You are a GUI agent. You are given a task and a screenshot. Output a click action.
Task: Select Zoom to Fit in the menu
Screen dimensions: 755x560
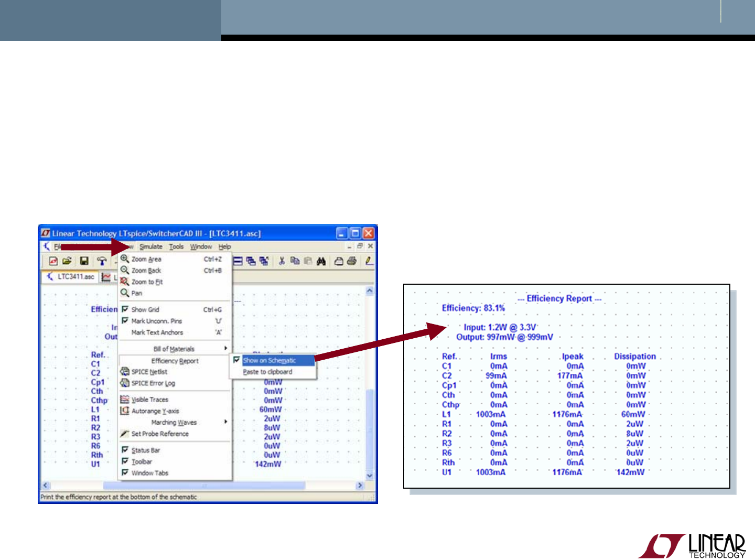coord(175,282)
